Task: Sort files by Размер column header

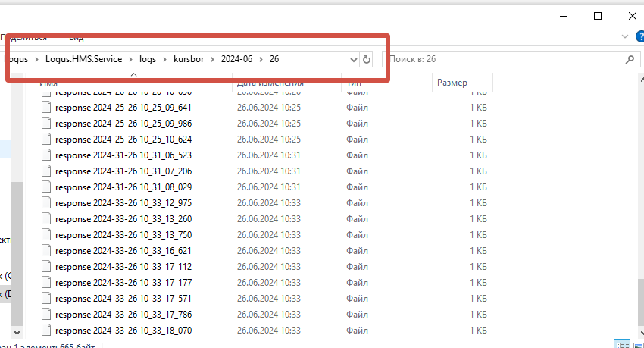Action: [452, 83]
